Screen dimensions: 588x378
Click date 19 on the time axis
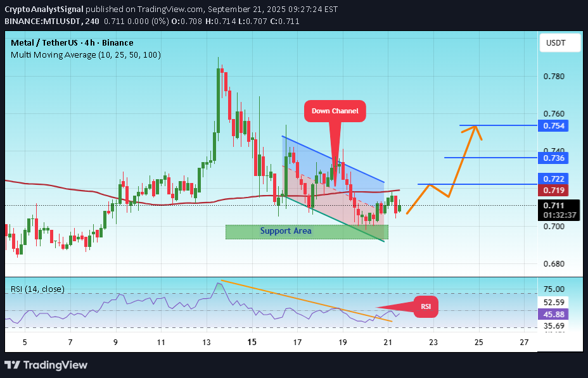pos(343,342)
